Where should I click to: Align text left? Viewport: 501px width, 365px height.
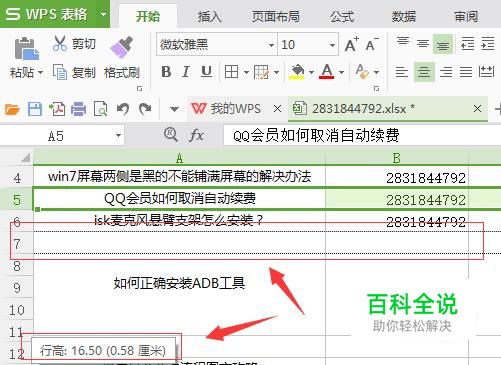402,72
